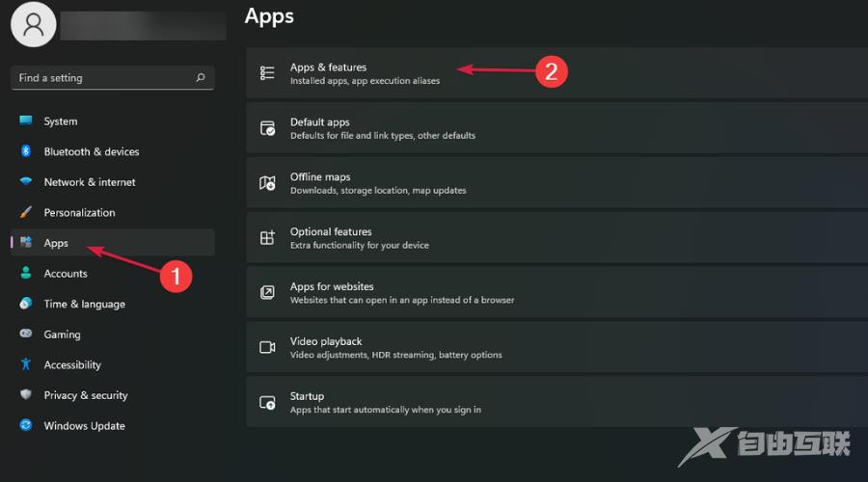The width and height of the screenshot is (868, 482).
Task: Open Apps for websites
Action: click(x=556, y=292)
